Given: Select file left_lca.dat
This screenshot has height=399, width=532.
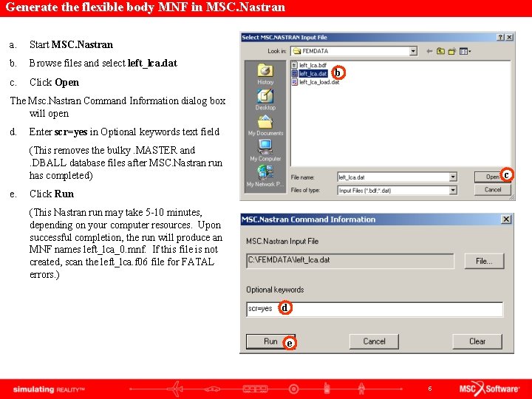Looking at the screenshot, I should click(x=309, y=73).
